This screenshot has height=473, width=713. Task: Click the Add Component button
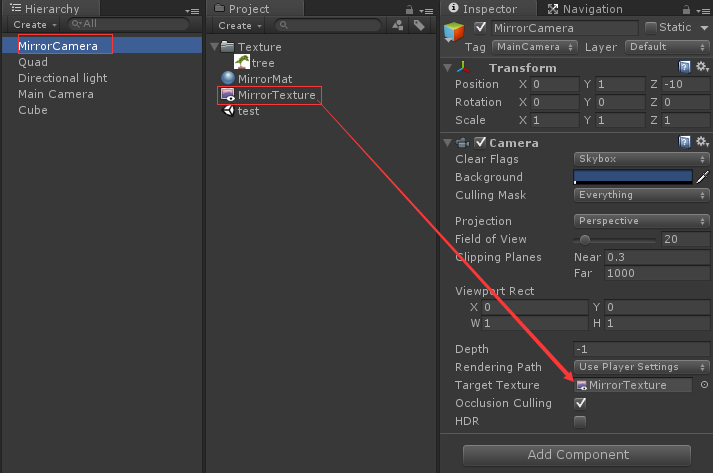point(577,455)
